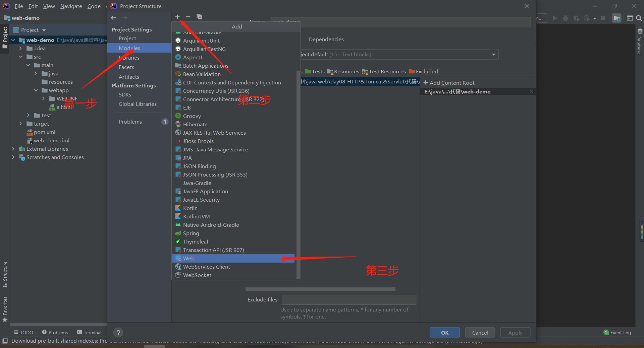Mark as Tests button
Image resolution: width=644 pixels, height=348 pixels.
[x=315, y=71]
